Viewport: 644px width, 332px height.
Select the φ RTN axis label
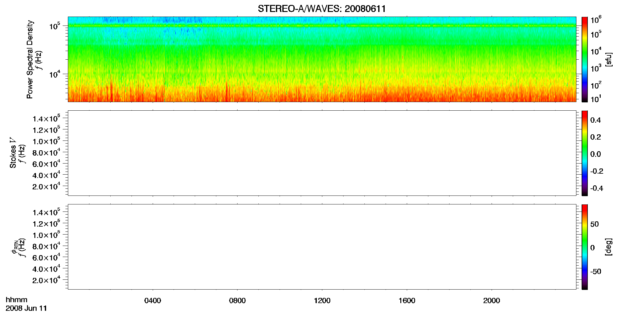14,247
